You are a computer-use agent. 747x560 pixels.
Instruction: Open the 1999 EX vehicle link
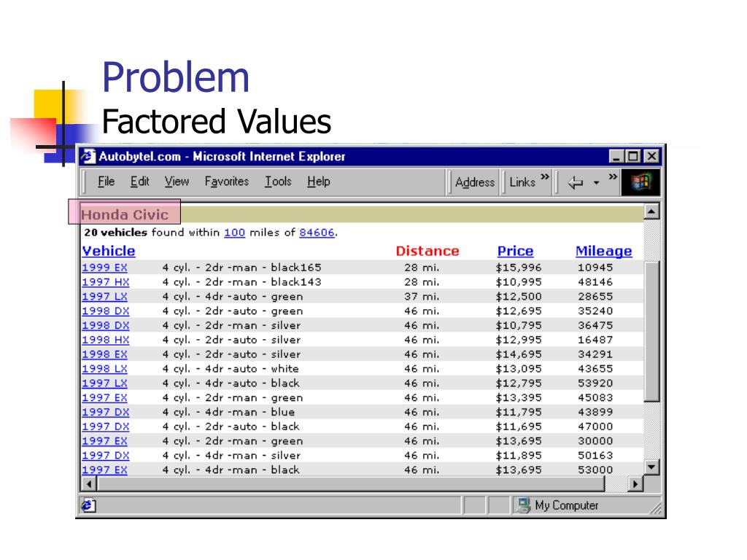(x=104, y=268)
